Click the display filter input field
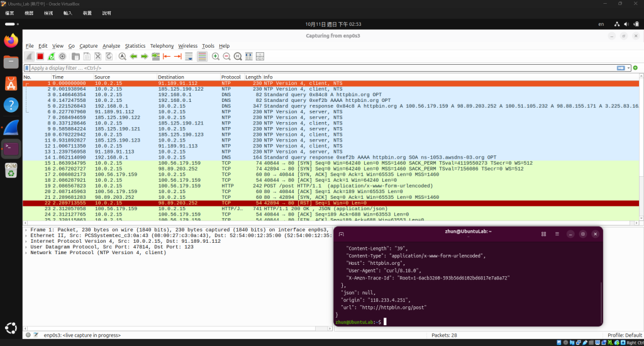 [323, 68]
